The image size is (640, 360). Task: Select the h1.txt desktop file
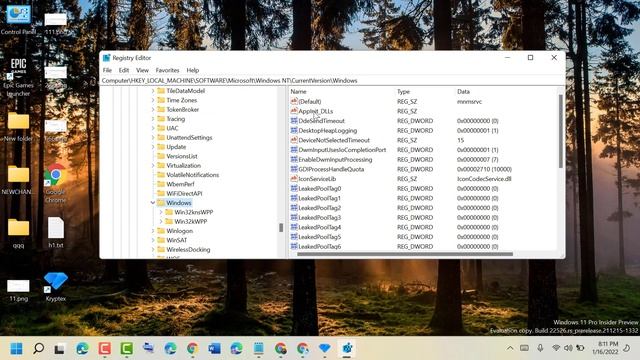tap(56, 233)
